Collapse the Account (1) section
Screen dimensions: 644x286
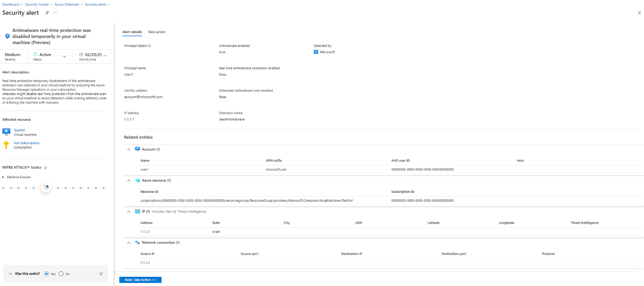129,149
